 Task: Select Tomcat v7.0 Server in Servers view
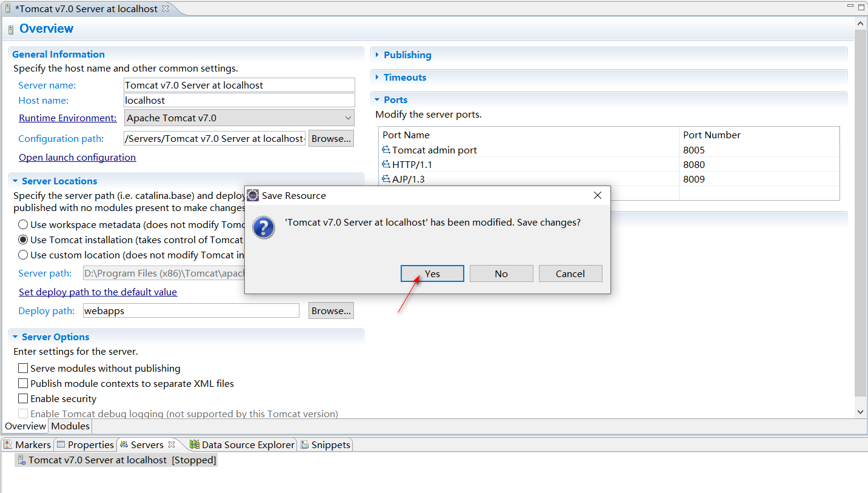(116, 460)
